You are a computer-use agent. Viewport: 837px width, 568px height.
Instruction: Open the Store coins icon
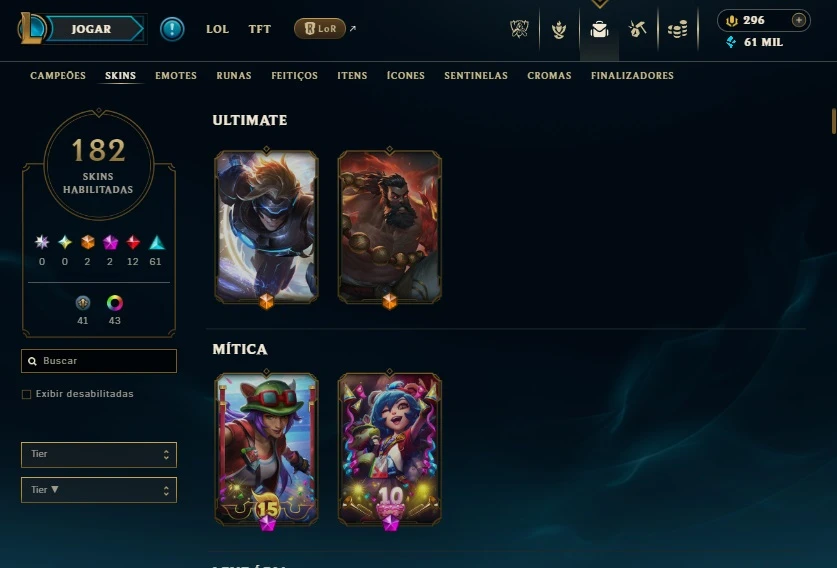pos(678,29)
